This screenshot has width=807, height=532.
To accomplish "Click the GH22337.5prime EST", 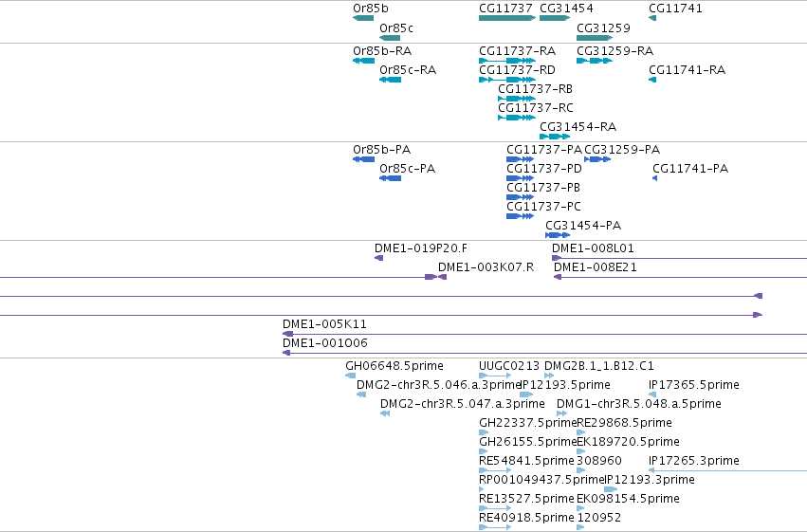I will click(x=484, y=432).
